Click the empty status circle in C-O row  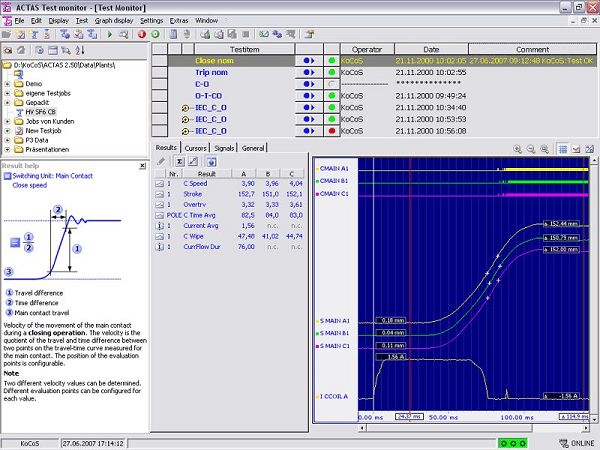330,84
